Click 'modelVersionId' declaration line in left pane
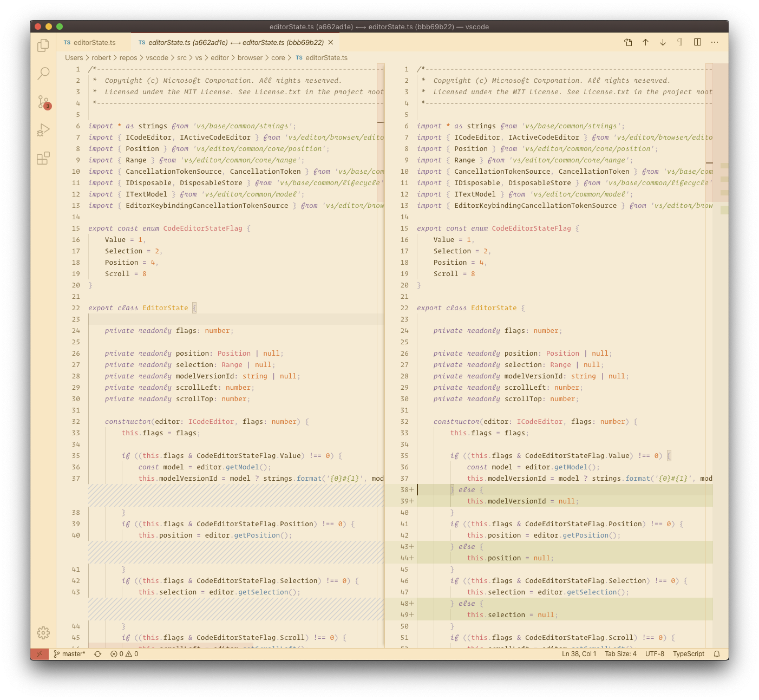Screen dimensions: 759x700 click(202, 376)
